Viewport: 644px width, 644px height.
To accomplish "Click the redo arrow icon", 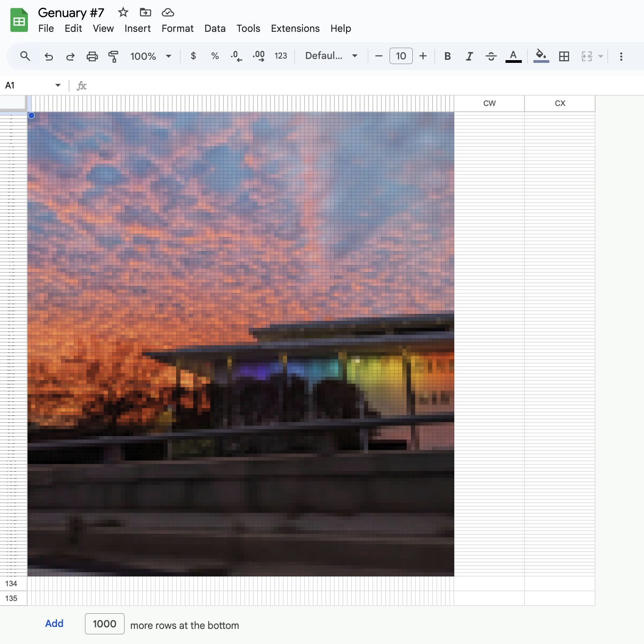I will click(70, 56).
